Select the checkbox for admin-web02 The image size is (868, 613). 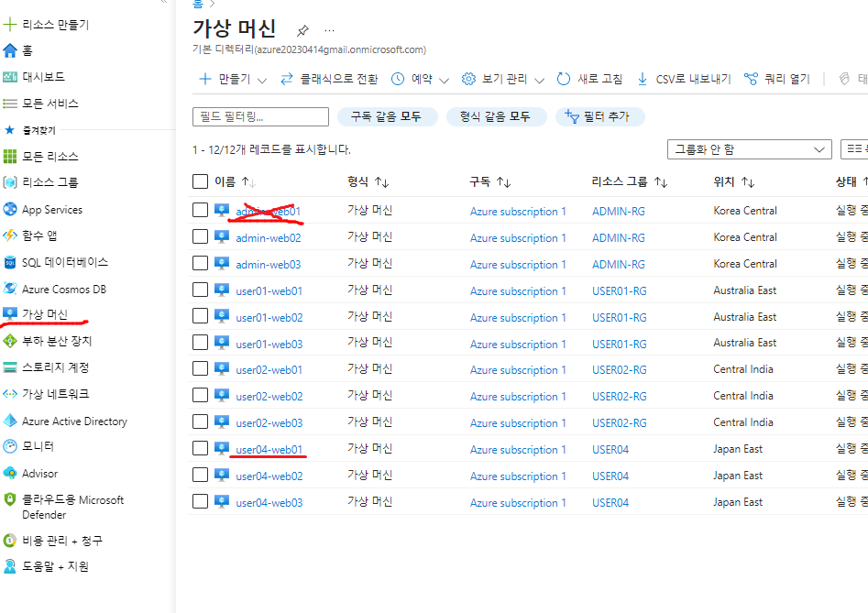pos(200,236)
